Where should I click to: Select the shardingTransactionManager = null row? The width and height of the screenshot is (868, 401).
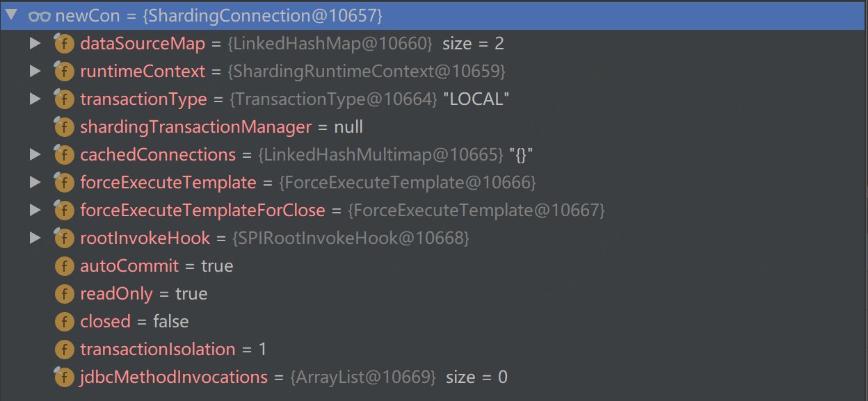click(x=221, y=127)
